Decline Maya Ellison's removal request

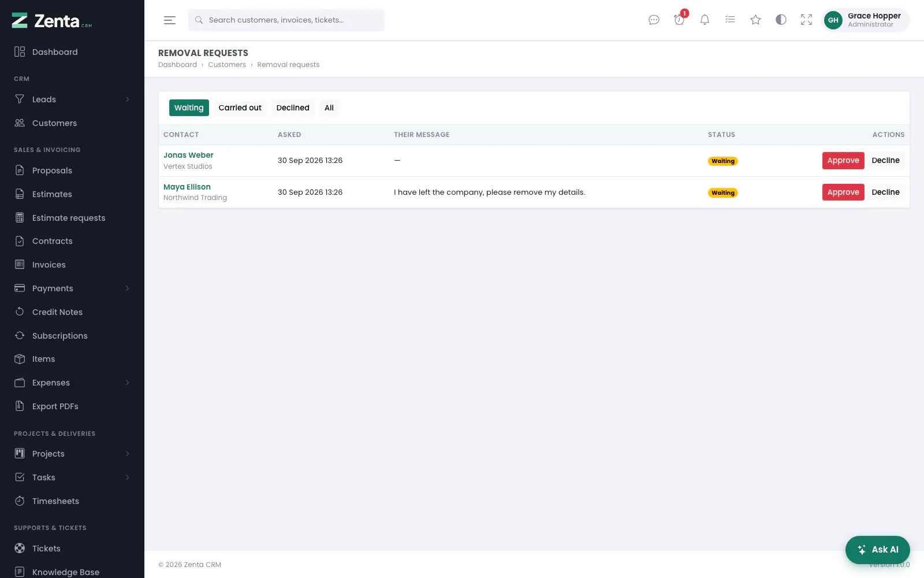pyautogui.click(x=885, y=192)
